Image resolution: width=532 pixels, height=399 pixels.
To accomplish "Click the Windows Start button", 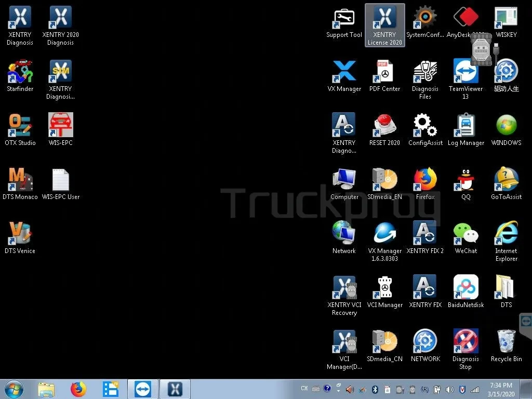I will tap(13, 389).
